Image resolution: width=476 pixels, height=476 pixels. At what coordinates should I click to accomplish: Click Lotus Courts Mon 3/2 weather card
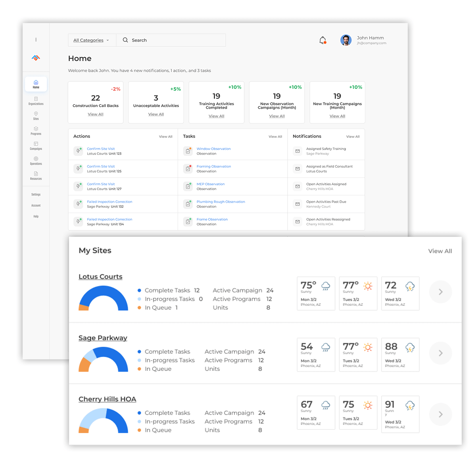pos(316,294)
